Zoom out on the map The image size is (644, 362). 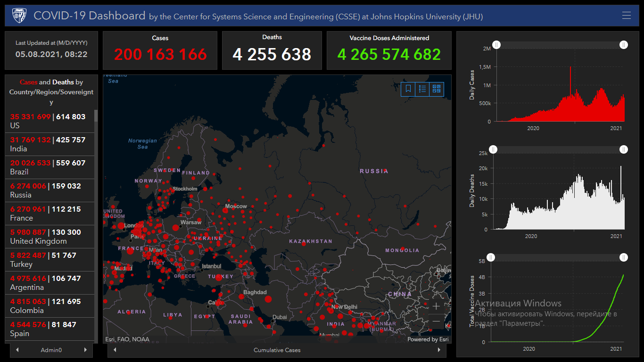click(x=436, y=321)
